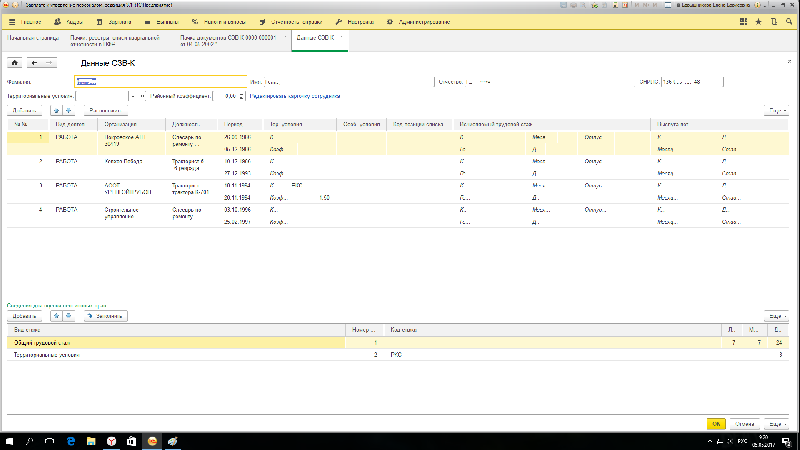This screenshot has height=450, width=800.
Task: Open the Выплаты section
Action: [x=161, y=22]
